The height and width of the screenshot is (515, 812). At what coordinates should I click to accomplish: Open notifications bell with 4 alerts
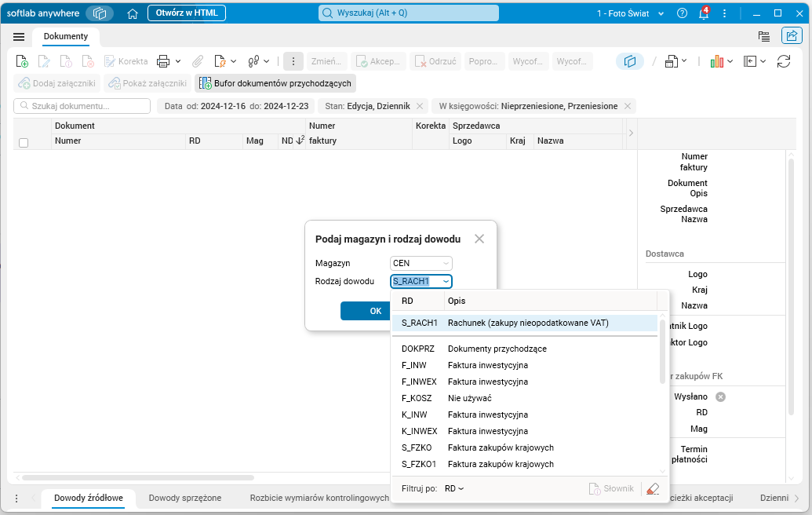coord(703,13)
